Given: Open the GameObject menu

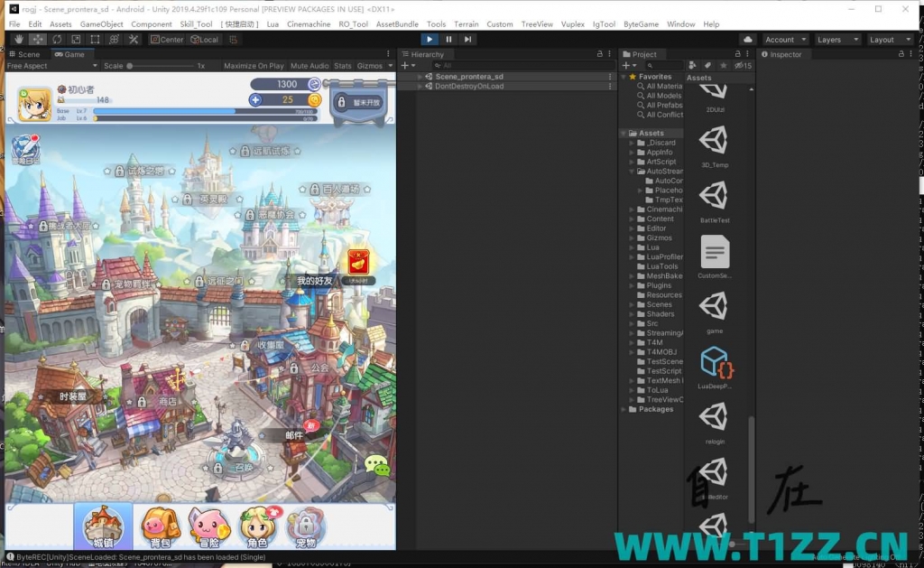Looking at the screenshot, I should (101, 24).
